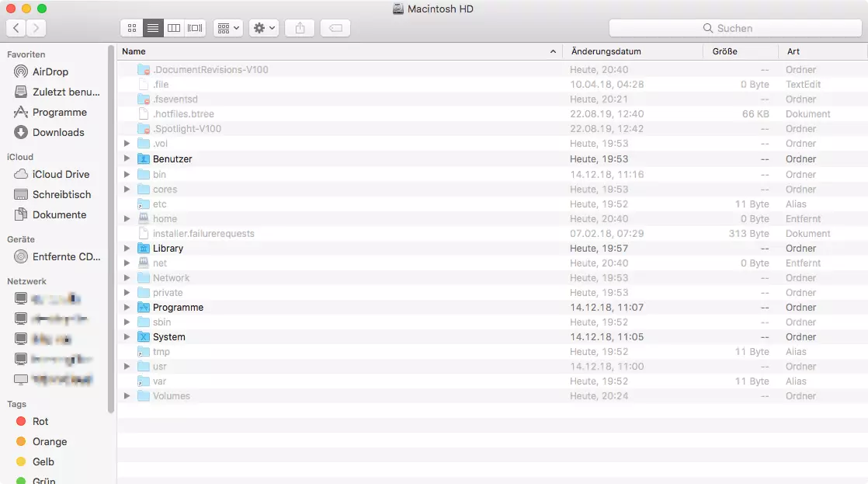Sort by the Änderungsdatum column header

633,51
